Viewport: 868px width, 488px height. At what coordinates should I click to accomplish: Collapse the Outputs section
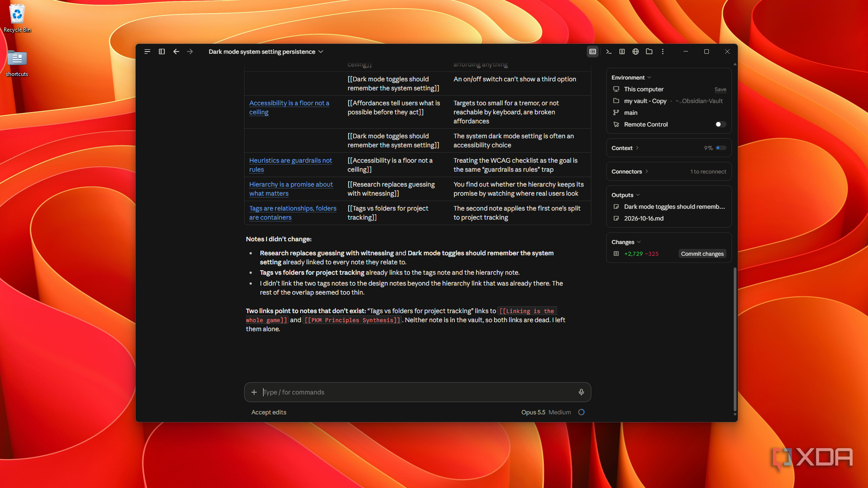(x=626, y=195)
